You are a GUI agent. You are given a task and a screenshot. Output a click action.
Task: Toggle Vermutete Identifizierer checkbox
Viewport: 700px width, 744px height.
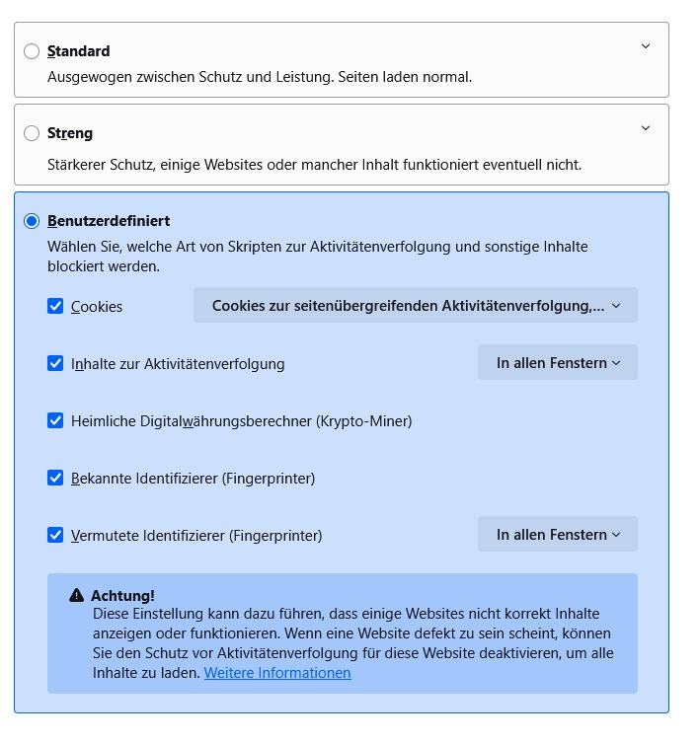click(55, 535)
